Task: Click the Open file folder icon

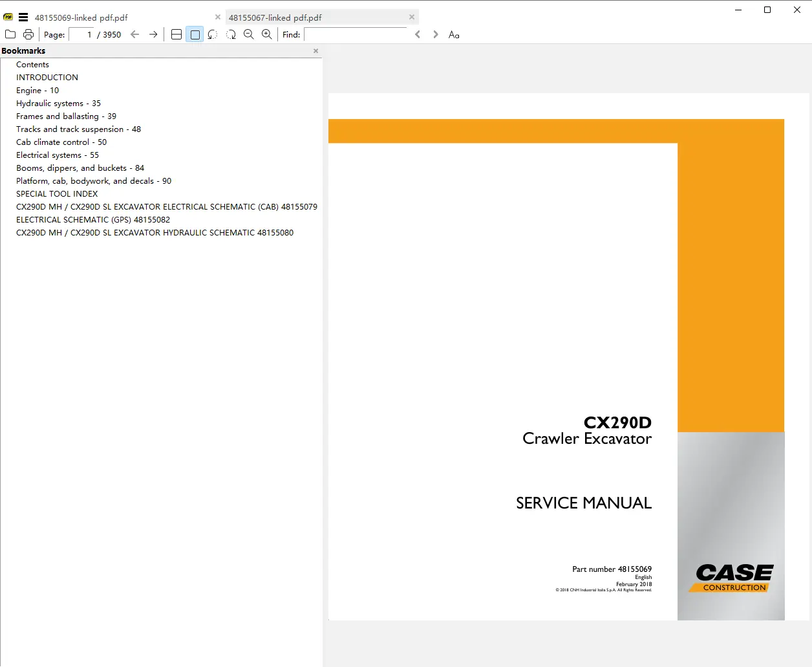Action: [10, 34]
